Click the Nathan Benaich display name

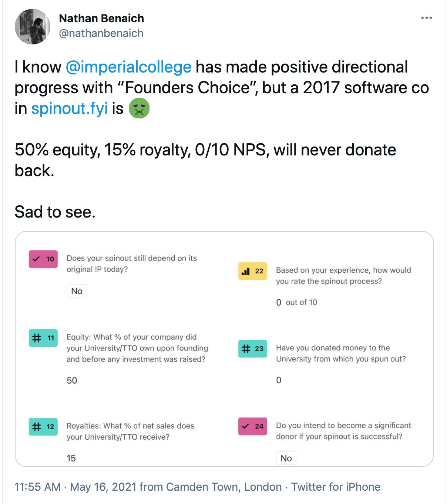pyautogui.click(x=101, y=18)
